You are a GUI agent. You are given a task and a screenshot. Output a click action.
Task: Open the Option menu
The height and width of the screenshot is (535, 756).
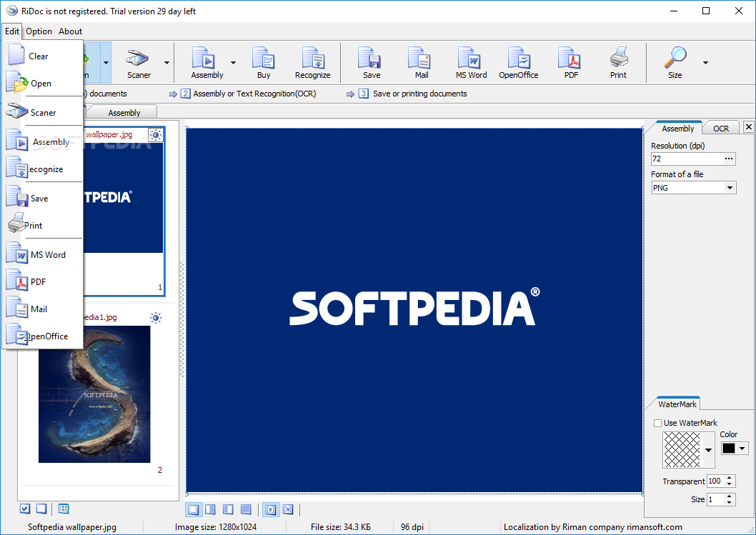pos(39,31)
